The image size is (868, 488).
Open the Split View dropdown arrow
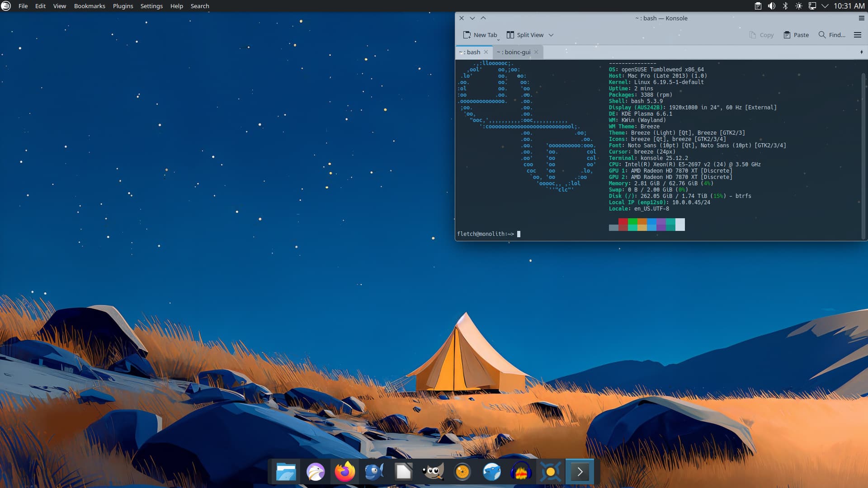point(551,35)
